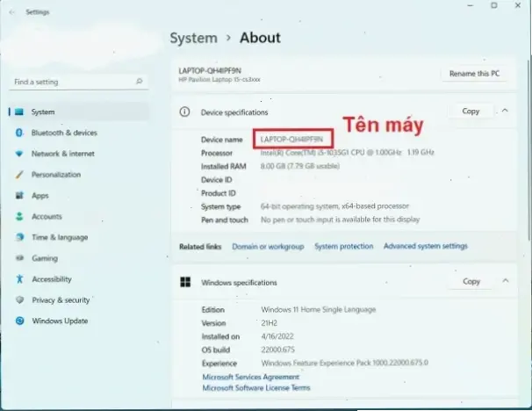Open Advanced system settings link

click(x=426, y=246)
